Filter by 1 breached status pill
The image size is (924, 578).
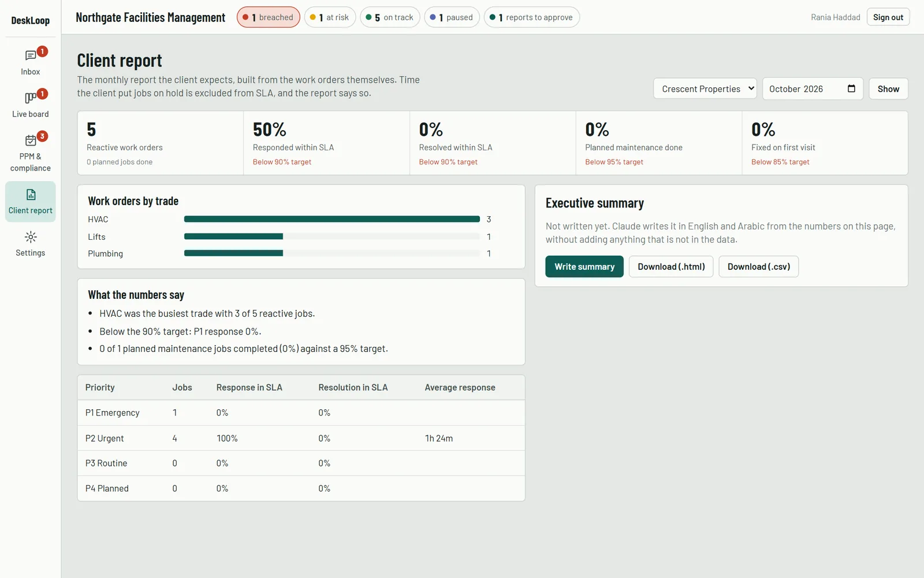269,17
